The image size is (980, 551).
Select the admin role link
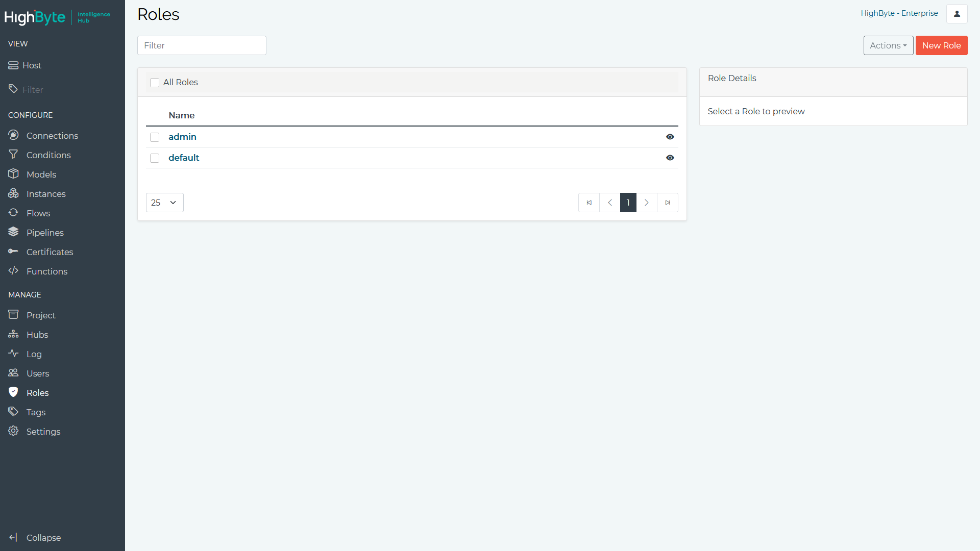click(x=182, y=137)
